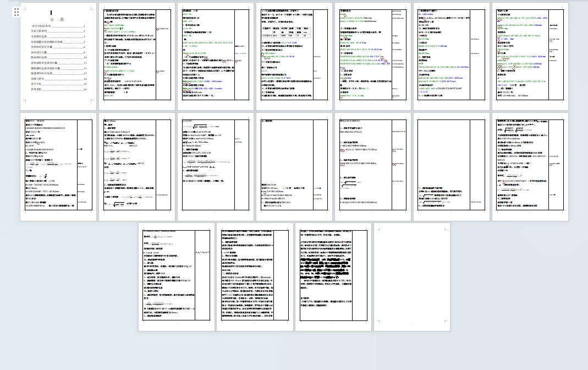Click the 设计小结 contents entry
Viewport: 588px width, 370px height.
[x=58, y=84]
